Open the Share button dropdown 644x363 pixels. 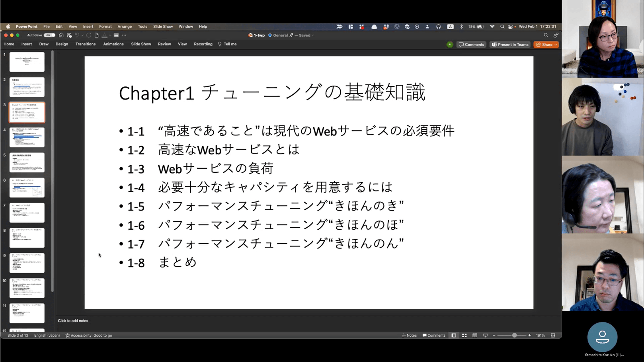[x=556, y=45]
